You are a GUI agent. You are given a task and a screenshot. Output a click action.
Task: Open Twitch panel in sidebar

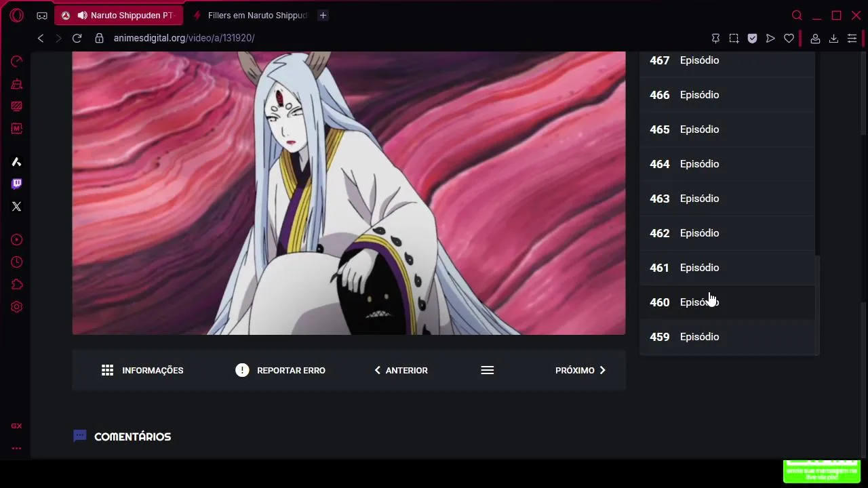tap(17, 184)
